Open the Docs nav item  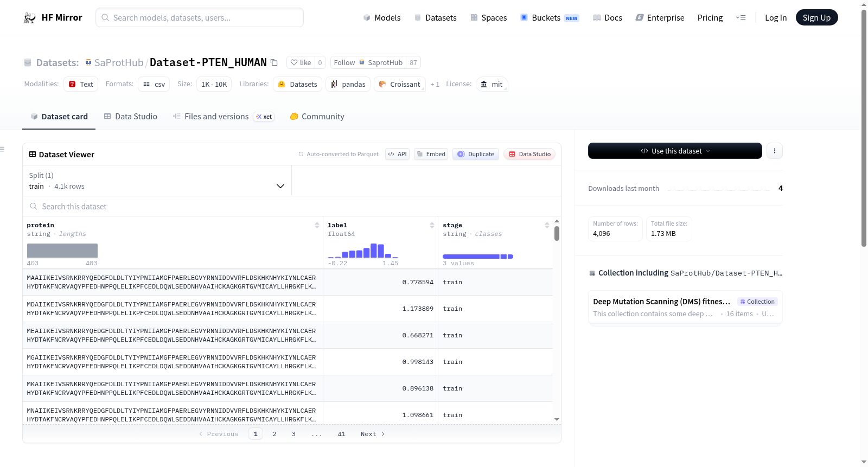click(608, 18)
